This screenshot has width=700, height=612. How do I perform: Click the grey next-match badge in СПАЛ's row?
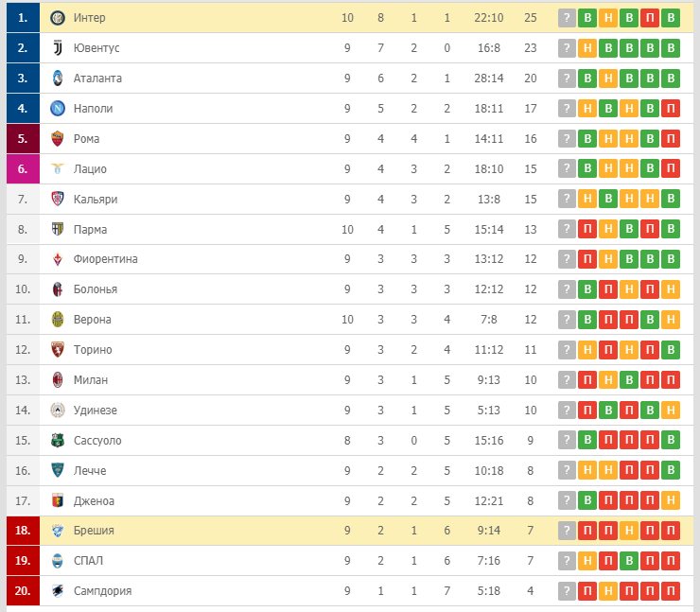pos(567,561)
